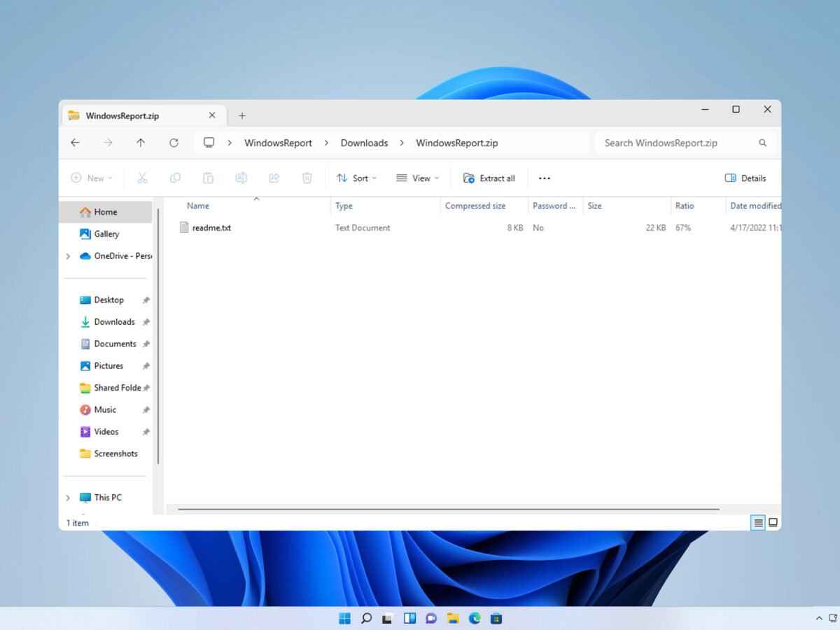Screen dimensions: 840x630
Task: Go up one folder level
Action: (x=141, y=143)
